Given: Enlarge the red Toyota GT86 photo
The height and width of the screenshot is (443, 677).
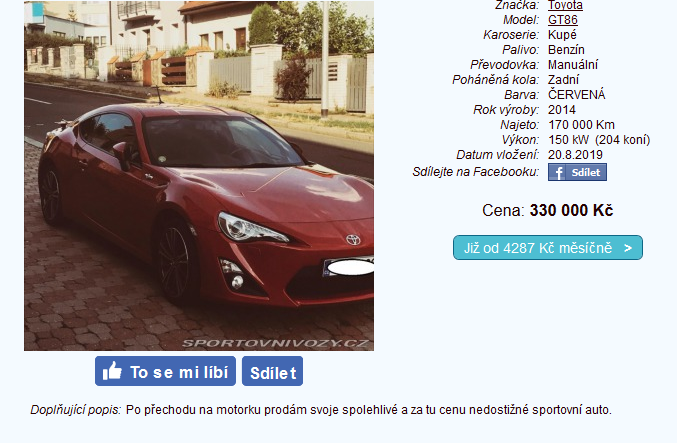Looking at the screenshot, I should tap(199, 175).
